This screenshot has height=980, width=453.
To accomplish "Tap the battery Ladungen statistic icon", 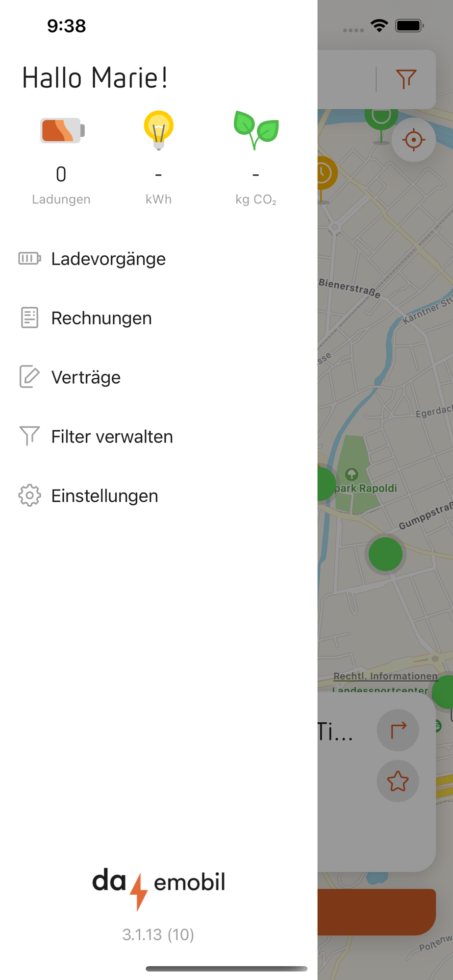I will pos(62,130).
